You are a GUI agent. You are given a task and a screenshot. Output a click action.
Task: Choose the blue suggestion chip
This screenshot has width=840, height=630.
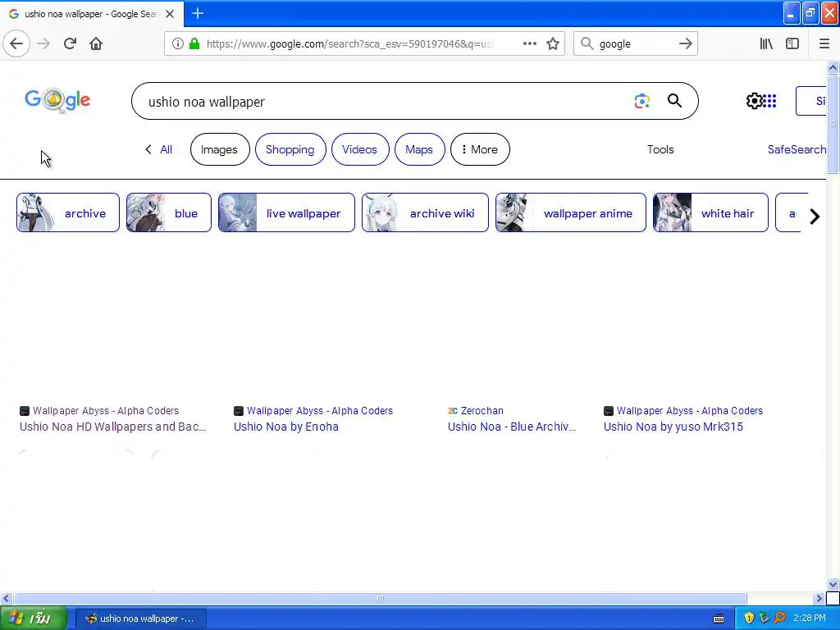pos(169,212)
